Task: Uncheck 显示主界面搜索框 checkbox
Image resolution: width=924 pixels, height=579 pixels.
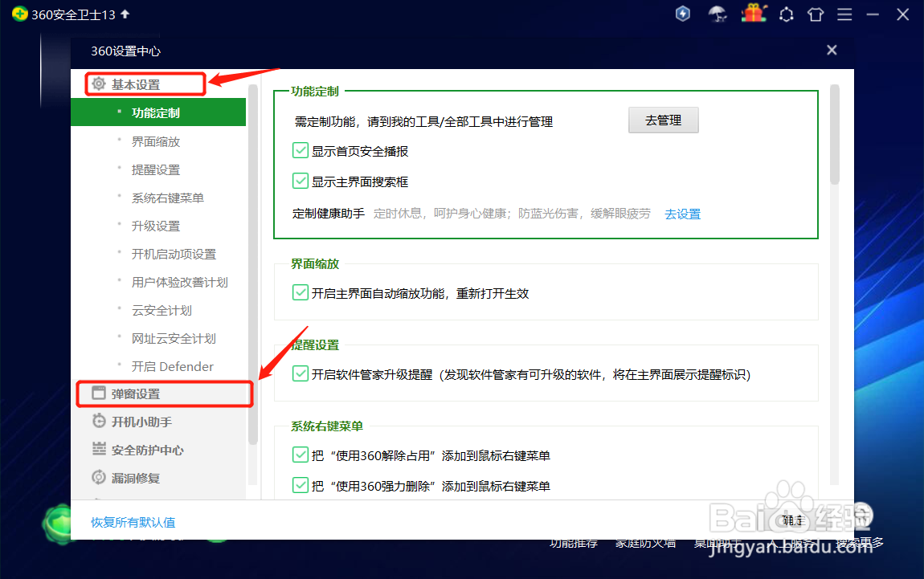Action: point(301,181)
